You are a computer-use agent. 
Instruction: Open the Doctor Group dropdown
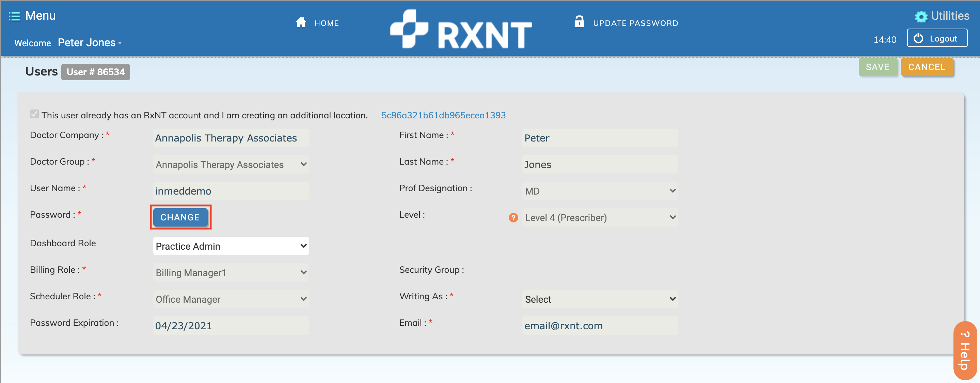(x=231, y=165)
